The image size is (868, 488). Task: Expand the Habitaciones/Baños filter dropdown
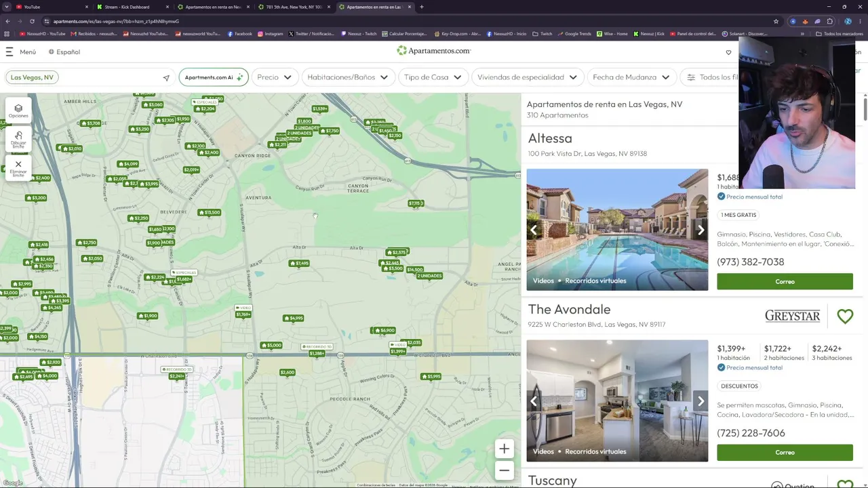pyautogui.click(x=347, y=77)
